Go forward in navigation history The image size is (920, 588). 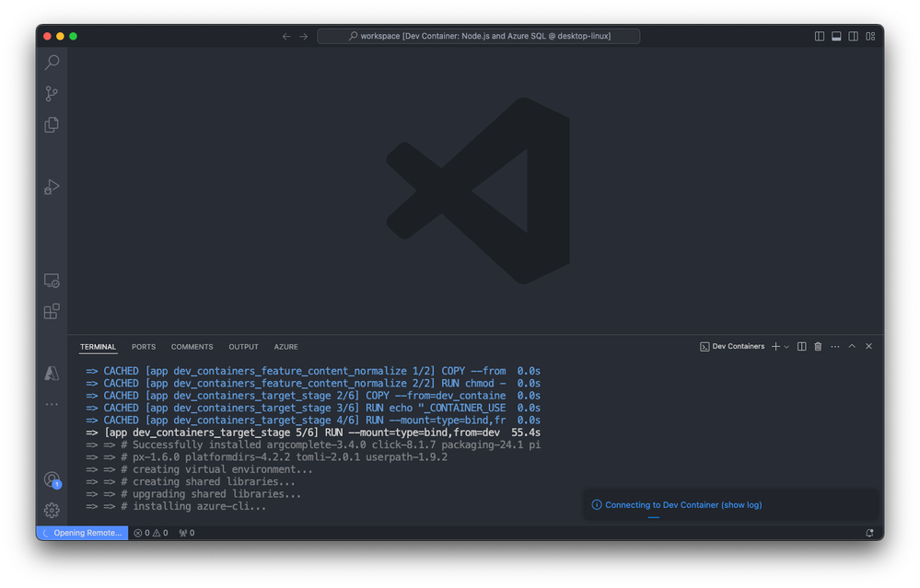pyautogui.click(x=303, y=36)
